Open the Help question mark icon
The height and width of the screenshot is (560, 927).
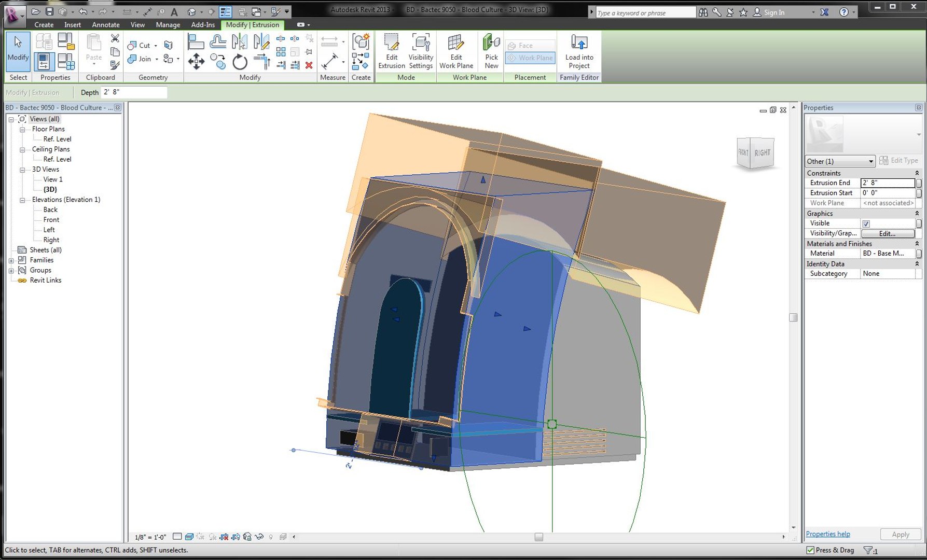click(844, 12)
